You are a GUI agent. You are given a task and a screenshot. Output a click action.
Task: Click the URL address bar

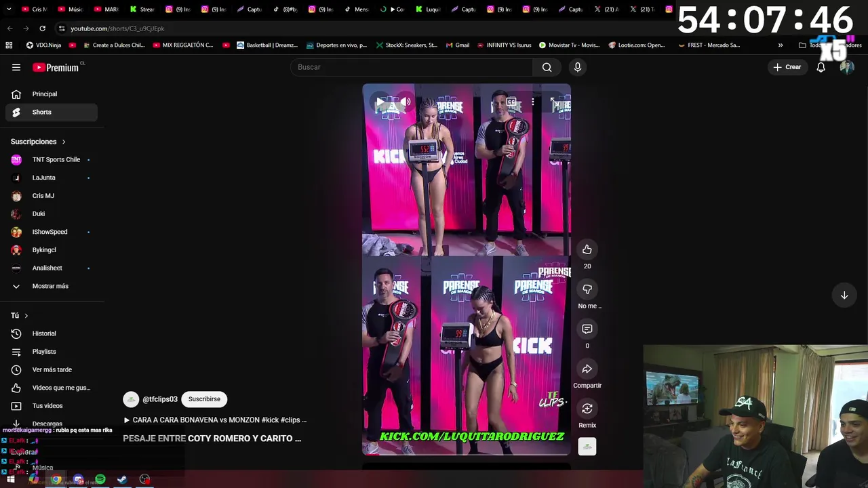point(366,28)
